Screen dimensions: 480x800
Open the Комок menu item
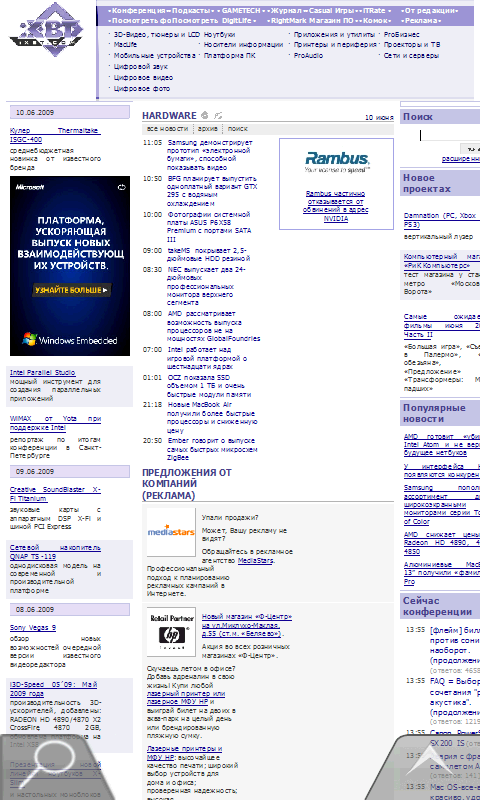point(375,21)
